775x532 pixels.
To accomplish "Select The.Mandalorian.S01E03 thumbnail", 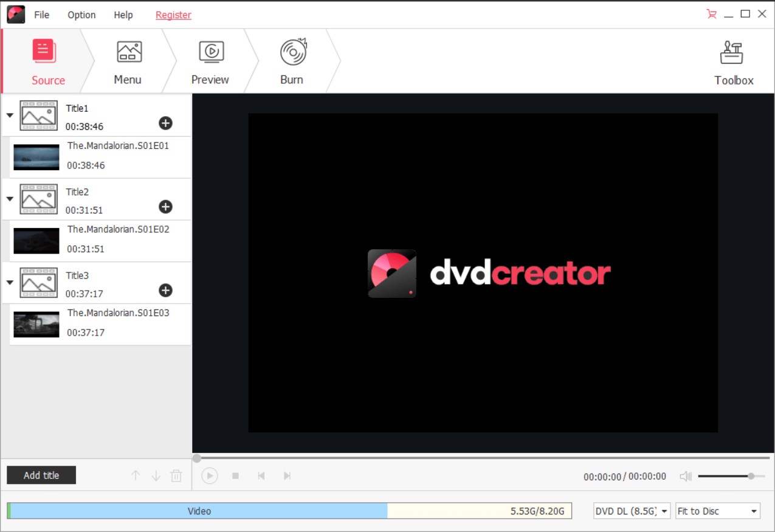I will pos(36,325).
